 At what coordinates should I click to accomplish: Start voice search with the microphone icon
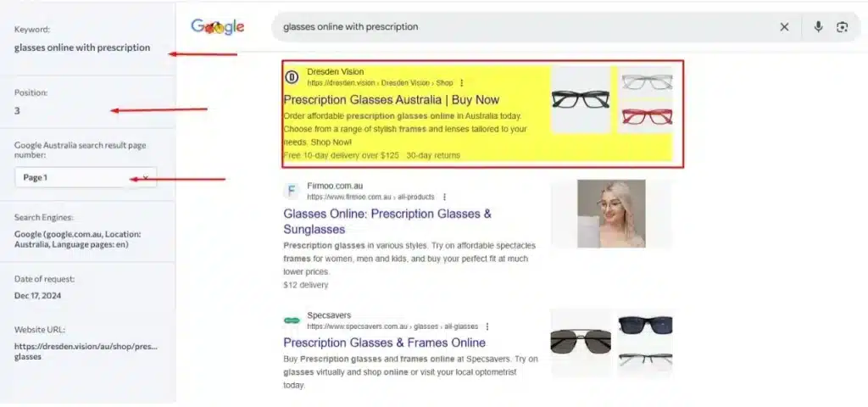(x=818, y=26)
